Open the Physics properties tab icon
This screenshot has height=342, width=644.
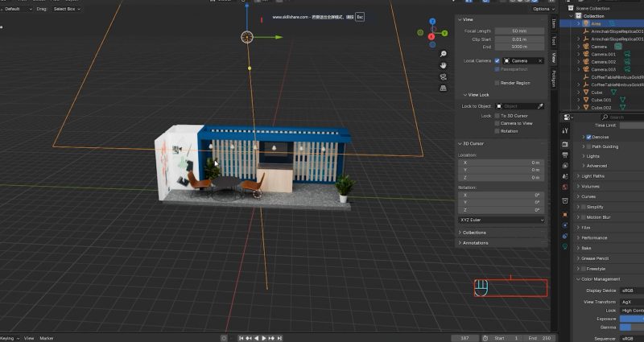[x=565, y=225]
